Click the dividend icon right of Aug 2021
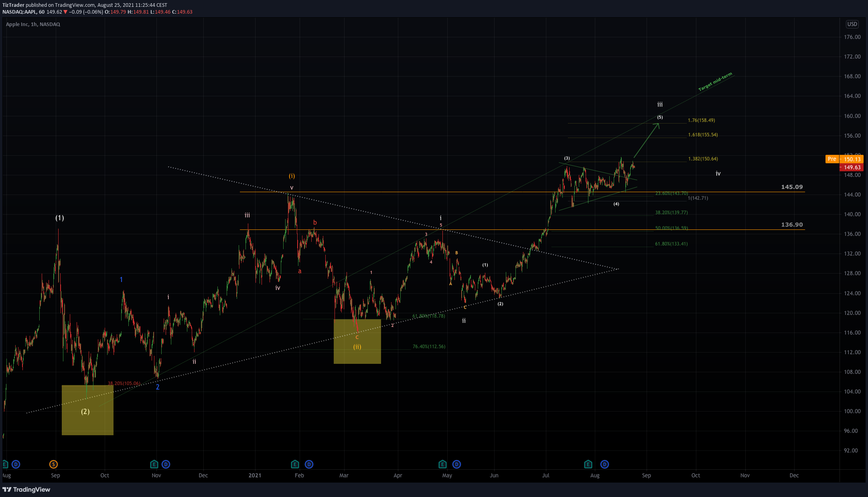Viewport: 868px width, 497px height. [x=604, y=464]
